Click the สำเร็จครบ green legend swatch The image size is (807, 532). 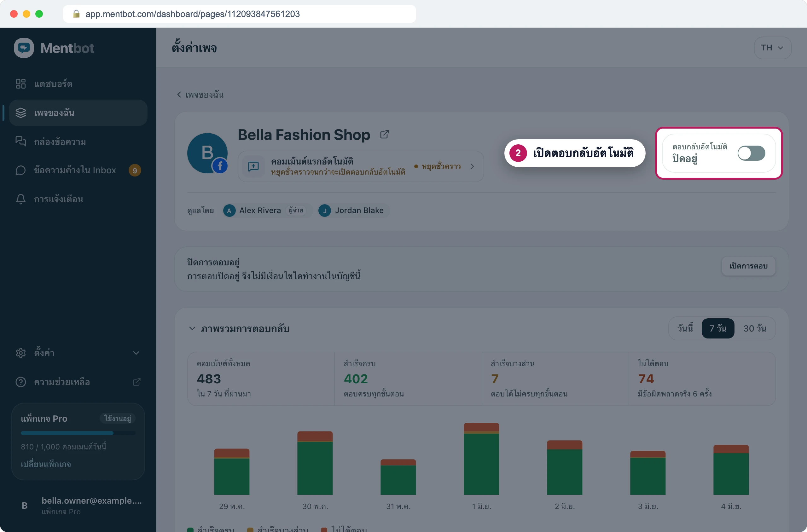click(x=190, y=530)
